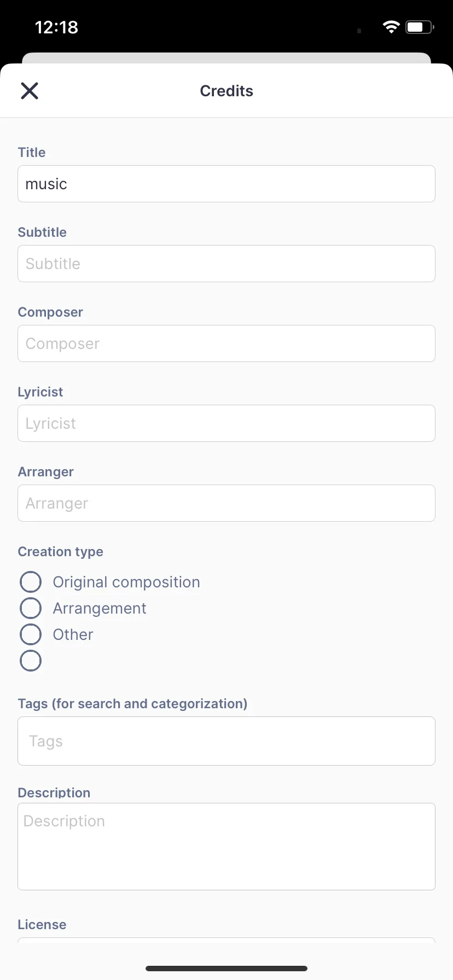Tap the Tags input field
Screen dimensions: 453x980
[x=226, y=741]
